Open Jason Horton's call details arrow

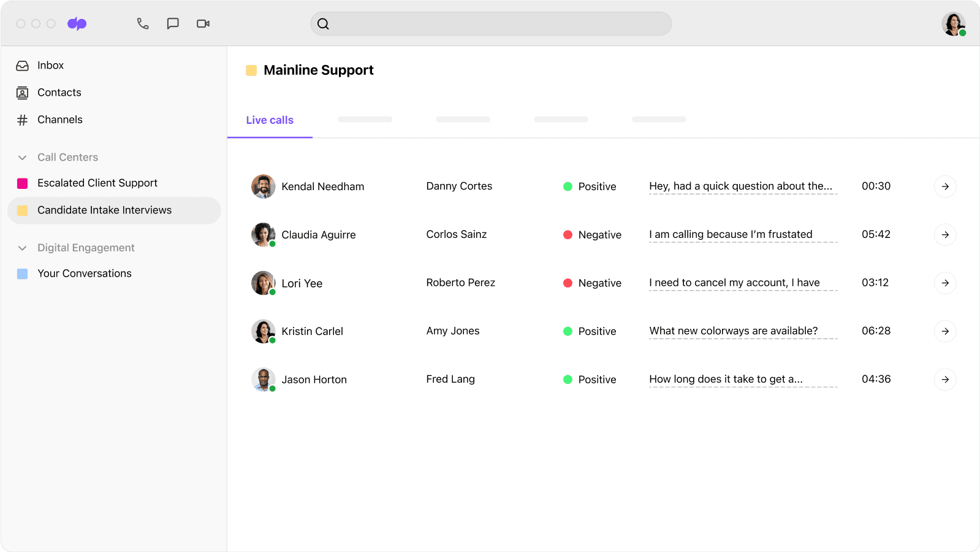945,380
